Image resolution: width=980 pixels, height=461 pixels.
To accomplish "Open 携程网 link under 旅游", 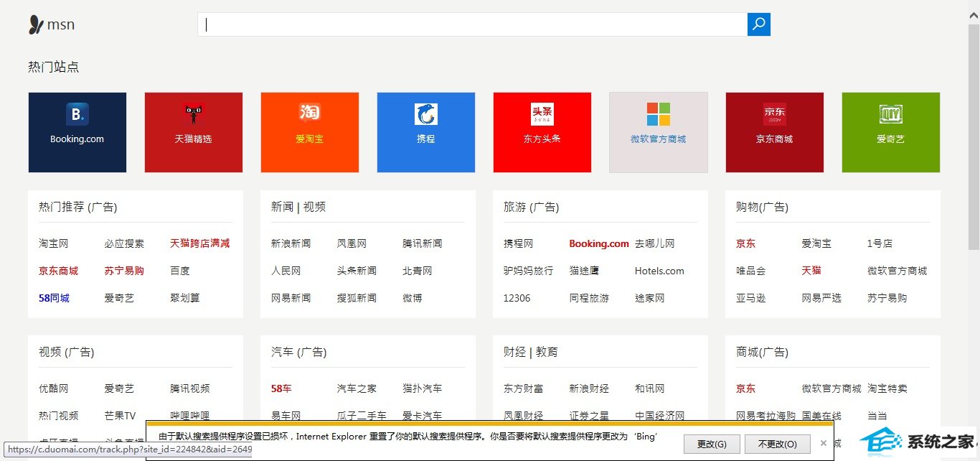I will click(x=519, y=243).
